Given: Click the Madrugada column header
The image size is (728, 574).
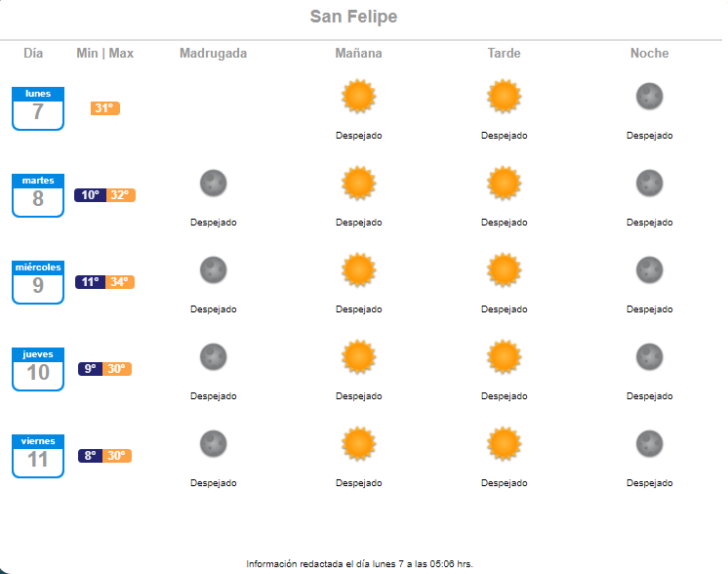Looking at the screenshot, I should point(213,54).
